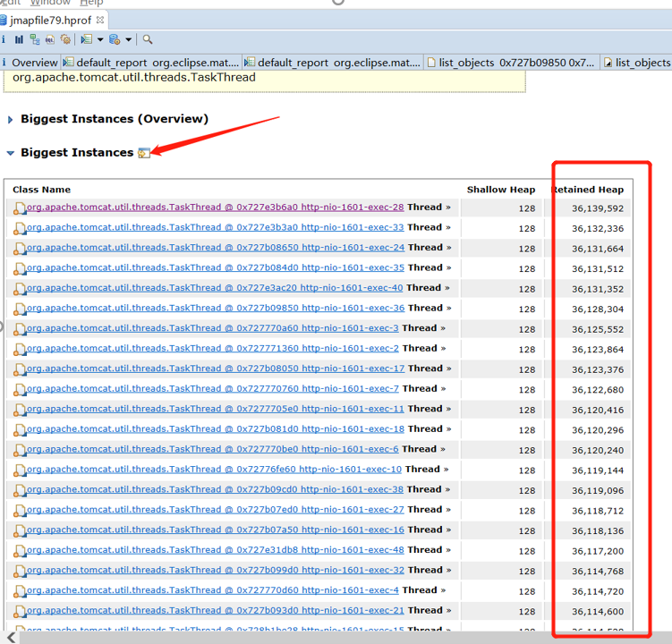The height and width of the screenshot is (644, 672).
Task: Select the list_objects 0x727b09850 tab
Action: pyautogui.click(x=511, y=63)
